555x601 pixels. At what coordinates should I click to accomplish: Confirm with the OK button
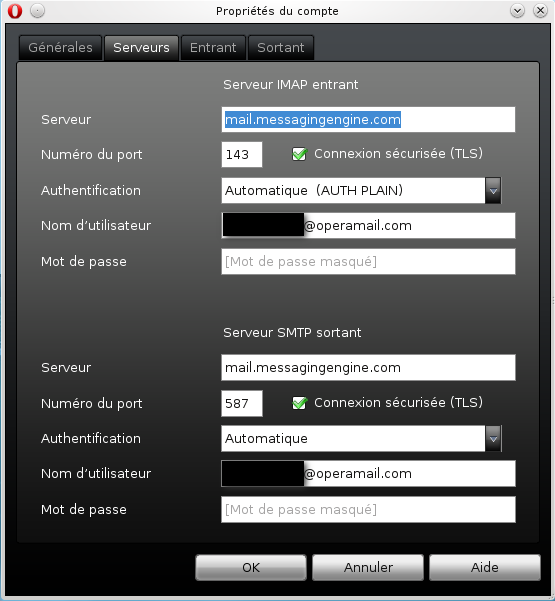coord(251,567)
